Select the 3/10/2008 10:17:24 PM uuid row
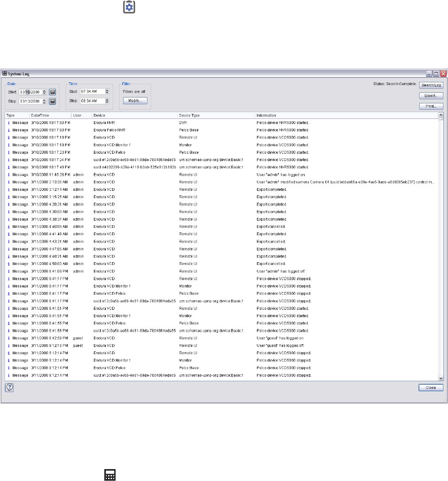Image resolution: width=448 pixels, height=481 pixels. click(x=222, y=160)
